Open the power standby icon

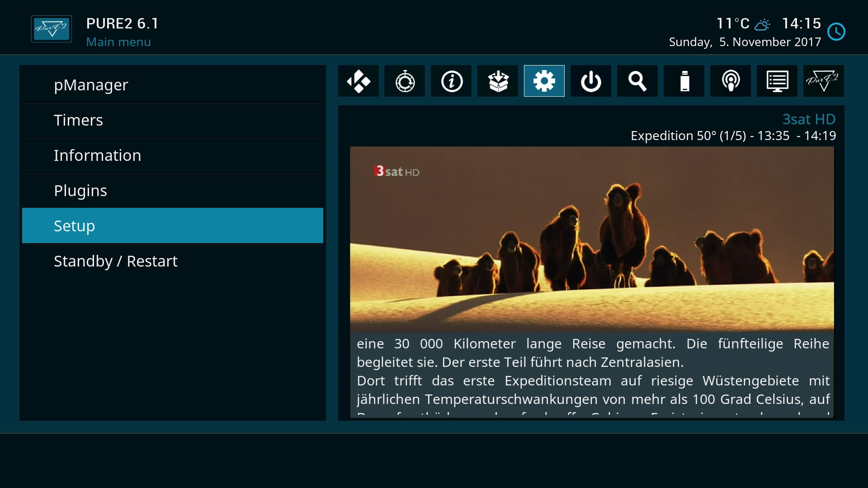(x=591, y=81)
